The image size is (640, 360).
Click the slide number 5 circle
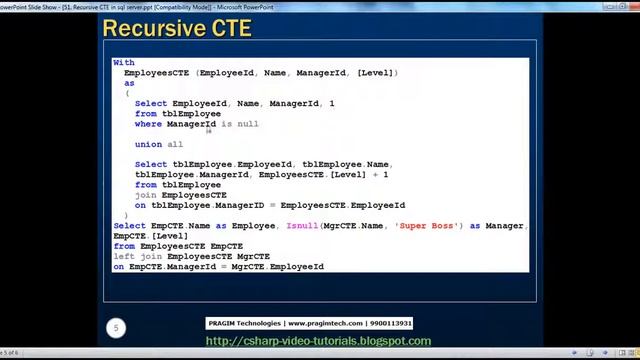click(116, 328)
